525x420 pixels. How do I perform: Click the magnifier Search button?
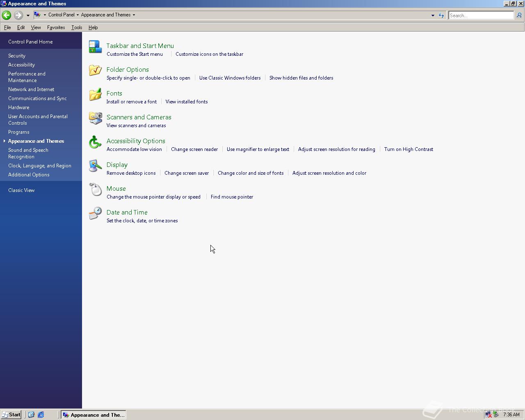519,15
